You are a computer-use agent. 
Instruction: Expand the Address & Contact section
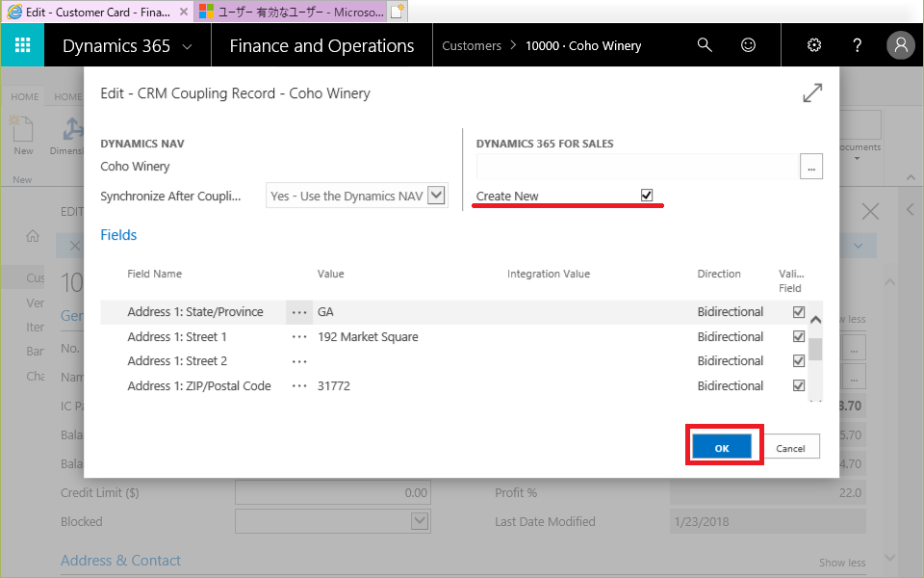point(121,561)
